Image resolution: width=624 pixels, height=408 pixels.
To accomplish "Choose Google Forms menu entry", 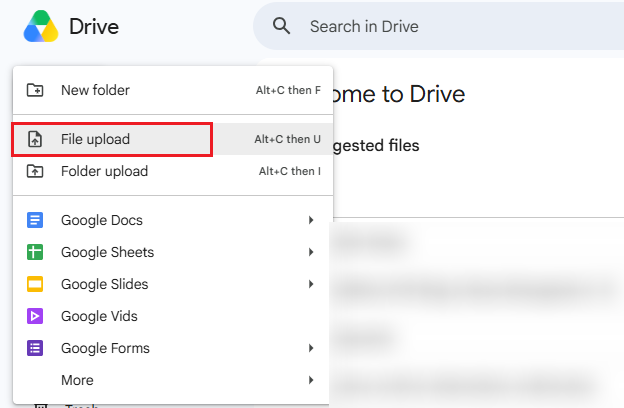I will click(173, 348).
